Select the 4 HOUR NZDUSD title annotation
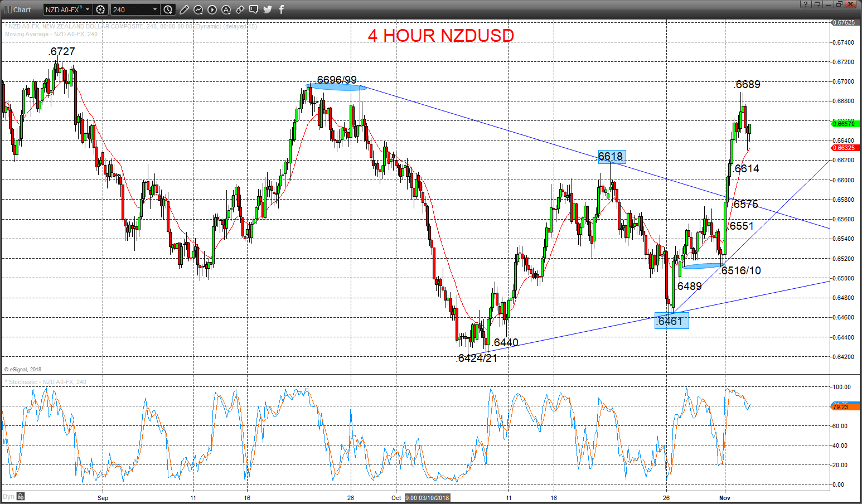This screenshot has width=862, height=504. coord(440,36)
